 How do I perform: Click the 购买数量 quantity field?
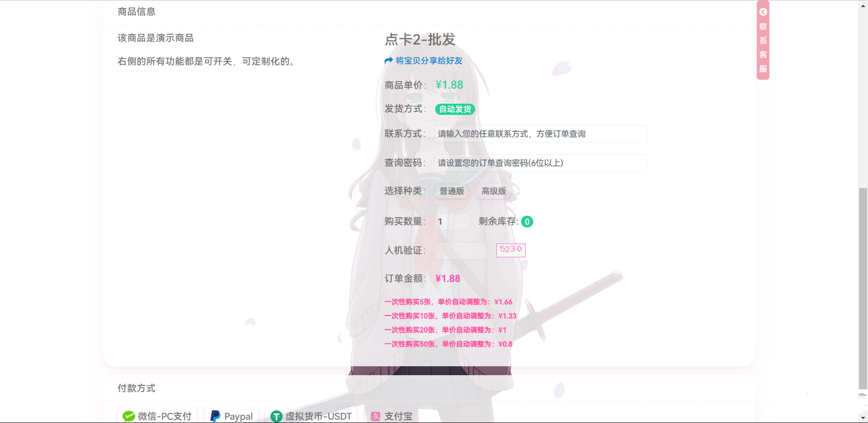[x=452, y=221]
